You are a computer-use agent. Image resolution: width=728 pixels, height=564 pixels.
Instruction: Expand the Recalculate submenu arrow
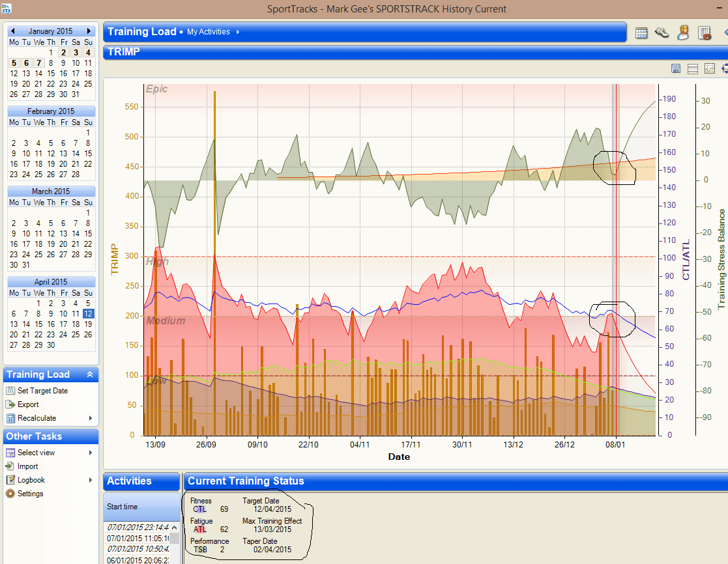[x=91, y=418]
